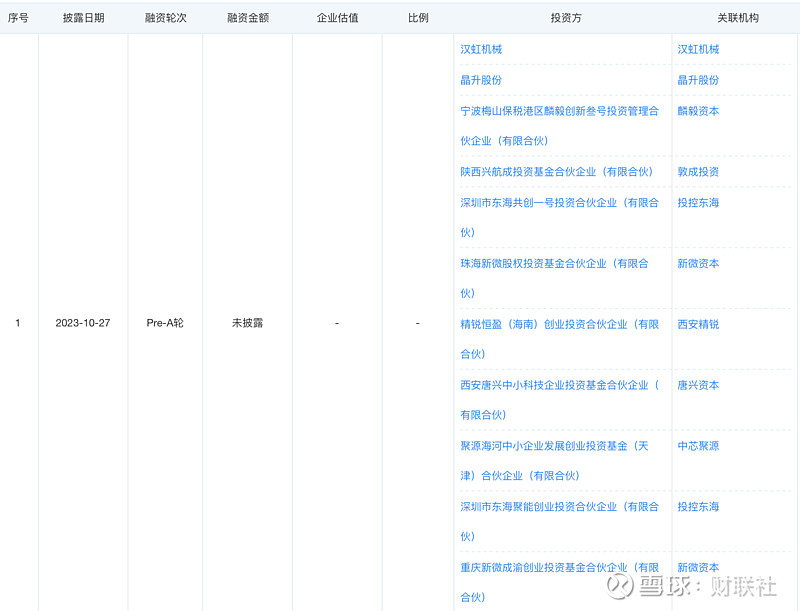800x611 pixels.
Task: Open 投控东海 link beside 东海聚能 row
Action: pyautogui.click(x=698, y=506)
